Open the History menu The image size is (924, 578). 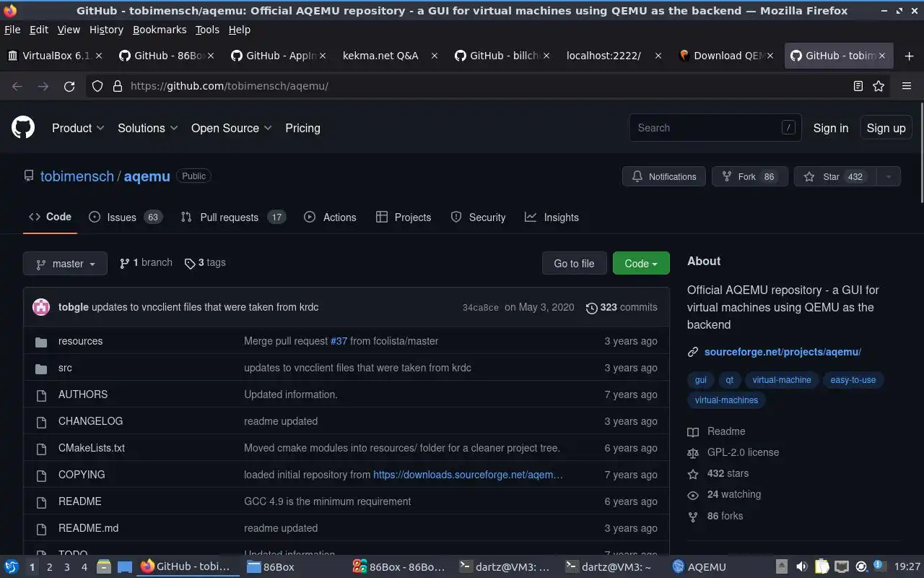click(106, 30)
